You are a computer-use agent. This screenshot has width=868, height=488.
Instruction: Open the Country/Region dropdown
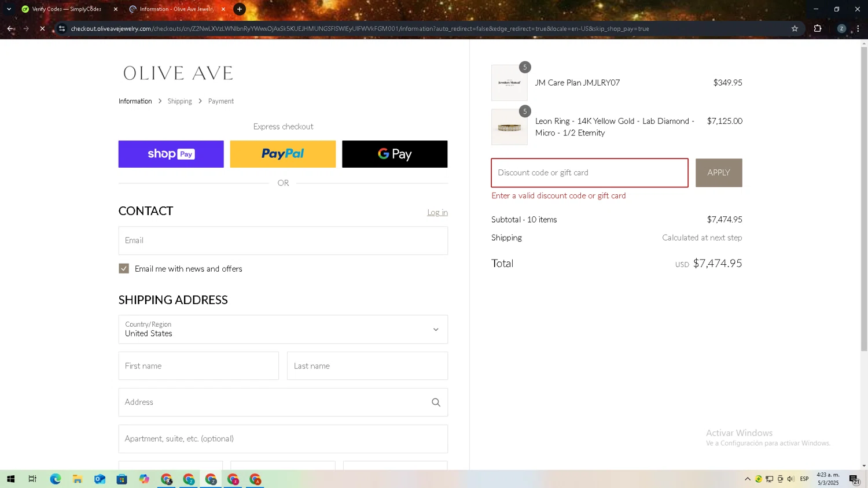pos(283,330)
